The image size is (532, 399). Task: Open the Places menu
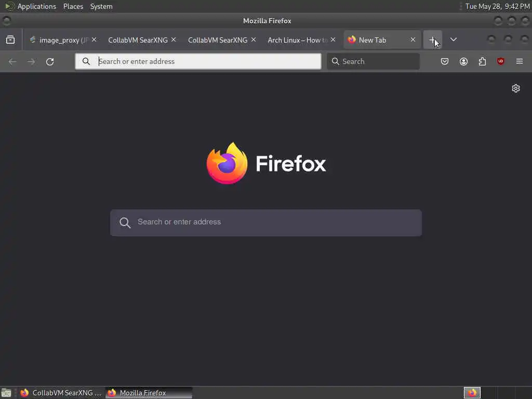(x=73, y=6)
